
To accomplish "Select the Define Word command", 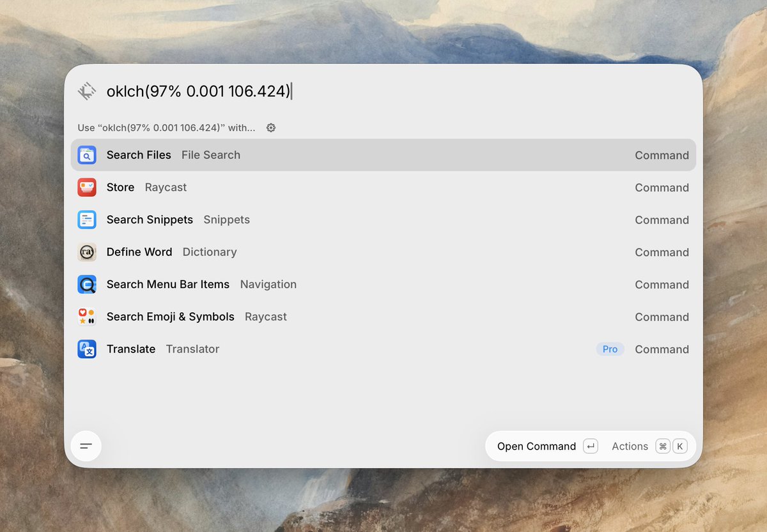I will click(x=383, y=252).
